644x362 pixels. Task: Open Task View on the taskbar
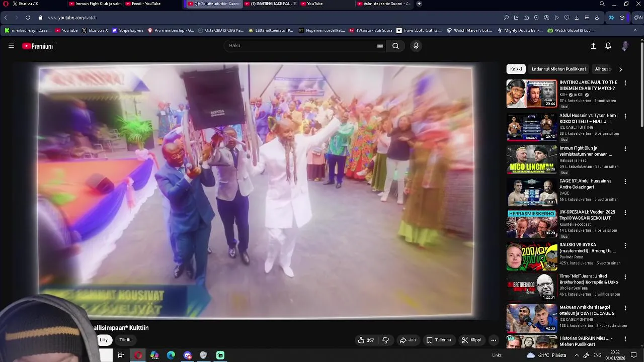pos(121,355)
